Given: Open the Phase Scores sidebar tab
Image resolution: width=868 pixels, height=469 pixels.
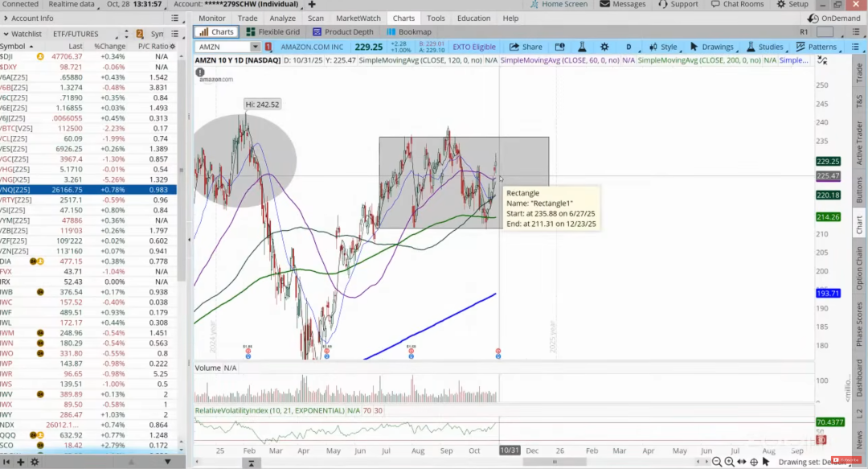Looking at the screenshot, I should 859,324.
